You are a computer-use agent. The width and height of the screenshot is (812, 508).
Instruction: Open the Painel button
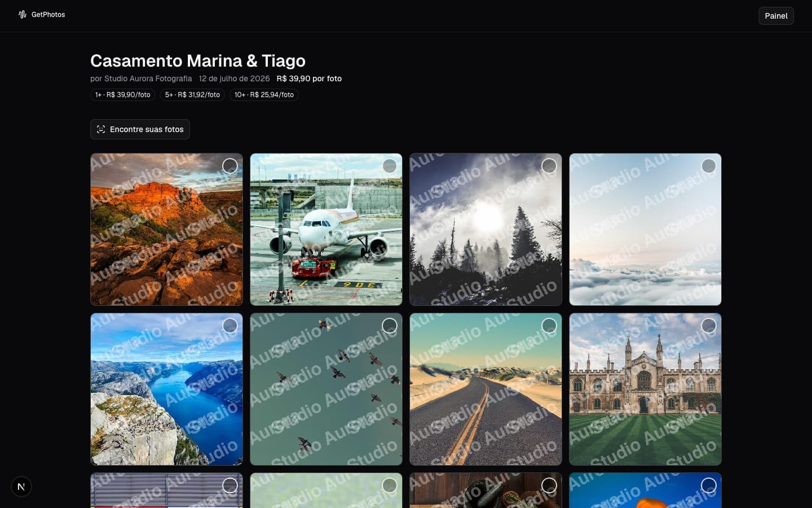(x=776, y=16)
